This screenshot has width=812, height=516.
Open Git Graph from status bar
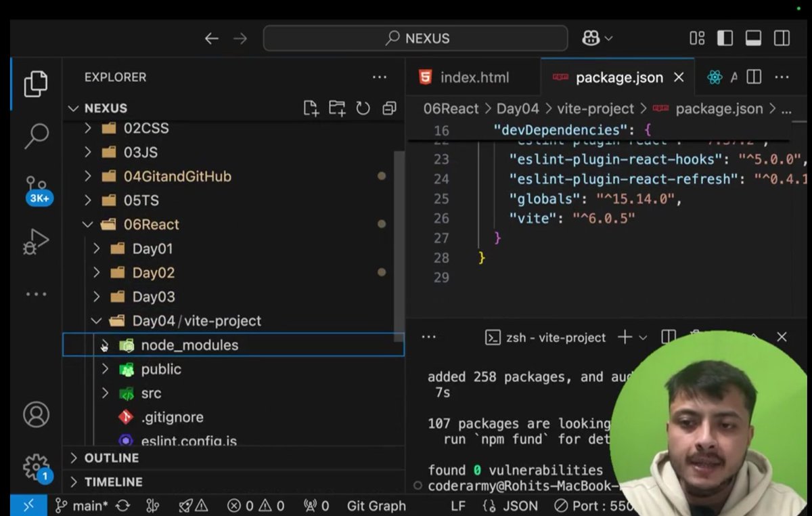click(x=376, y=506)
